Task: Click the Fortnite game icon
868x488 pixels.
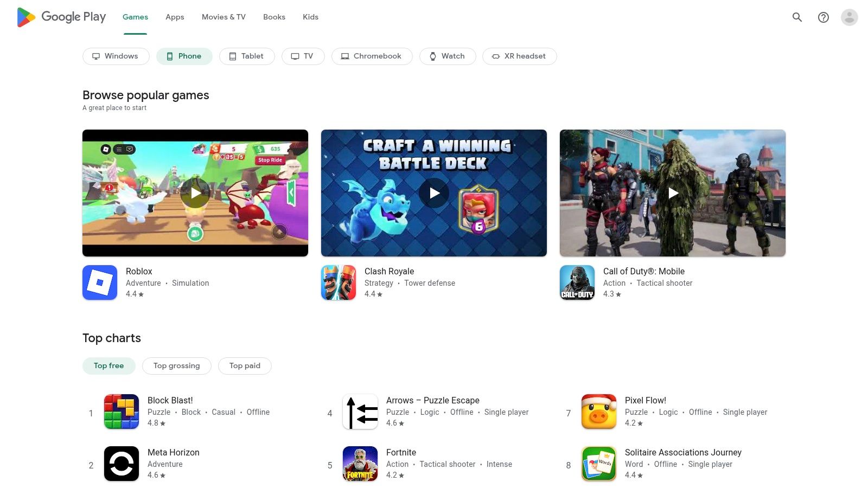Action: pyautogui.click(x=360, y=464)
